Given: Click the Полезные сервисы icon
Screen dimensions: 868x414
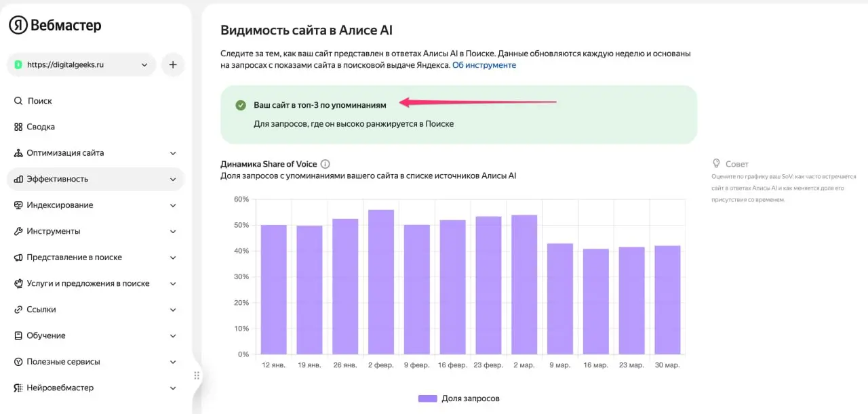Looking at the screenshot, I should pos(18,362).
